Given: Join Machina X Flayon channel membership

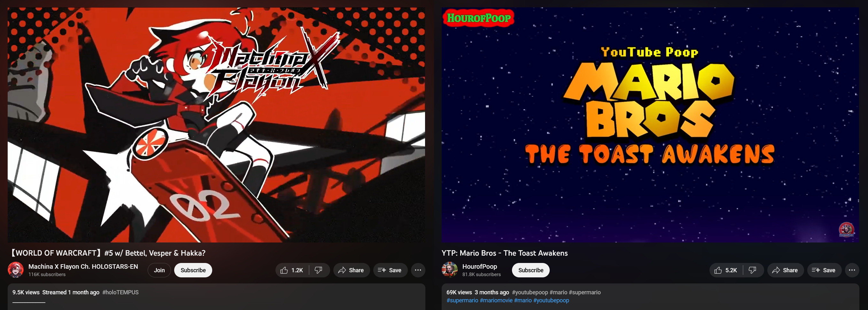Looking at the screenshot, I should (159, 270).
